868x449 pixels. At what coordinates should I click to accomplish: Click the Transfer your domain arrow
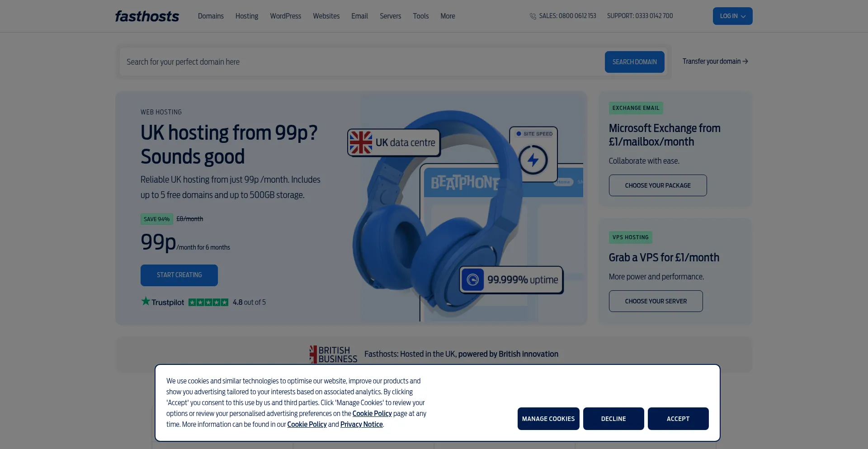point(745,61)
